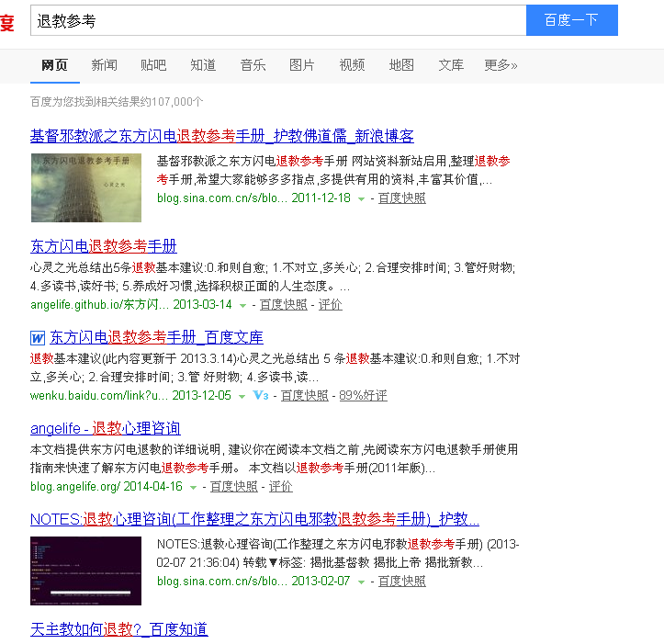664x644 pixels.
Task: Open the 贴吧 tab
Action: pyautogui.click(x=153, y=65)
